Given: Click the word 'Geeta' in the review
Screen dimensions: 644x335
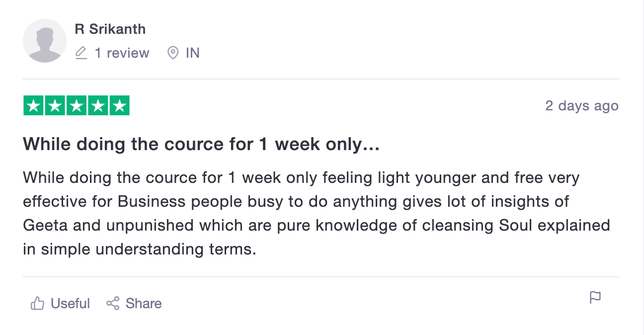Looking at the screenshot, I should click(45, 225).
